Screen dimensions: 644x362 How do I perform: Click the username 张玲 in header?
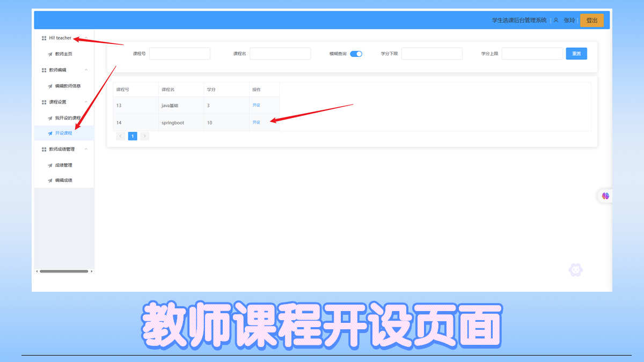click(569, 20)
